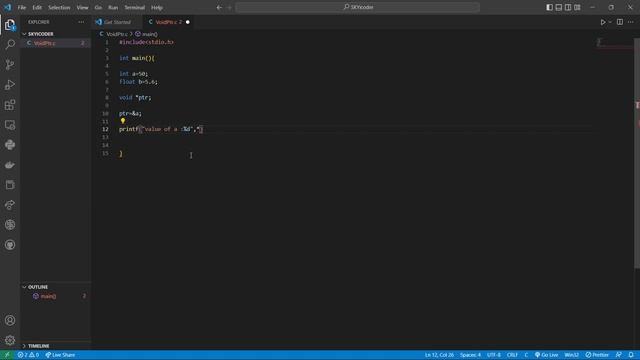Change line ending via CRLF
The width and height of the screenshot is (640, 360).
[512, 355]
